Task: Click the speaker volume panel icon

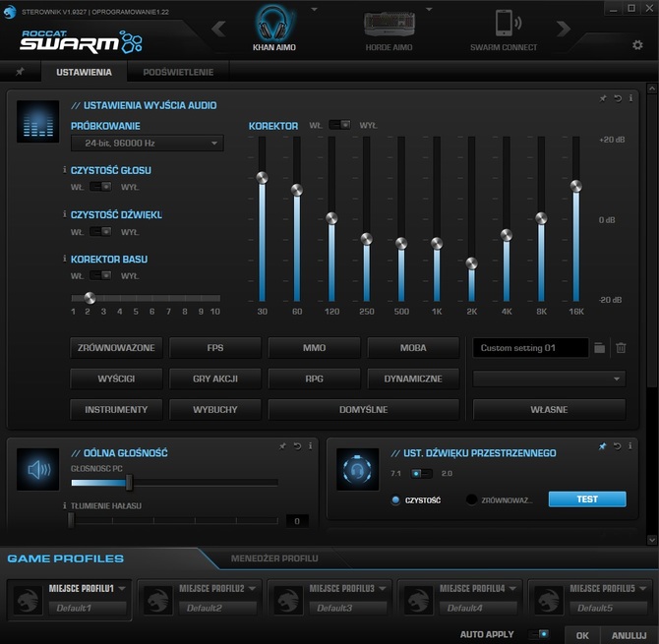Action: pyautogui.click(x=37, y=469)
